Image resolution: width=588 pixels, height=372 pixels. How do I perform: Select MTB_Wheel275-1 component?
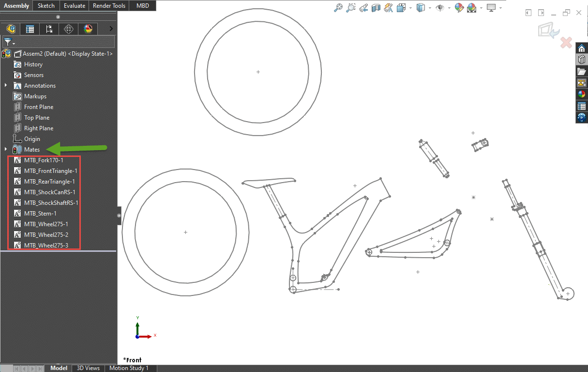click(46, 224)
